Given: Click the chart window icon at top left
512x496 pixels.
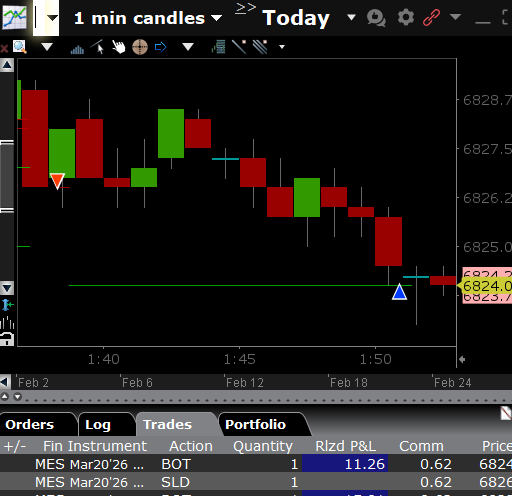Looking at the screenshot, I should pos(15,17).
